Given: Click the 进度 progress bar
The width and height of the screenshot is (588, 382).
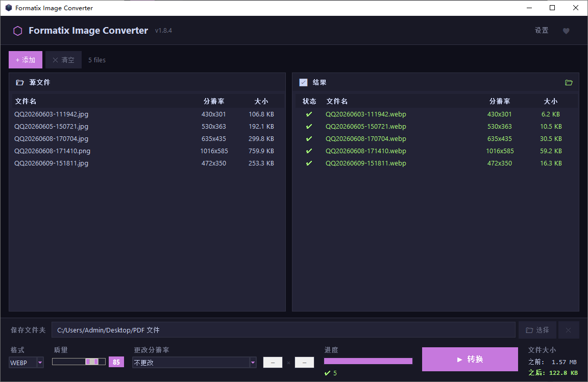Looking at the screenshot, I should (368, 361).
